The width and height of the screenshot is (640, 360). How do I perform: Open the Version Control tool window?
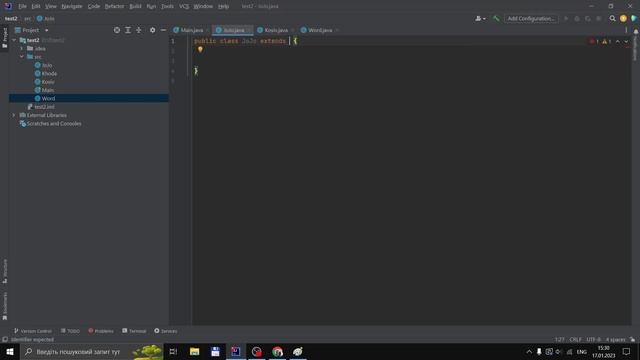tap(33, 331)
